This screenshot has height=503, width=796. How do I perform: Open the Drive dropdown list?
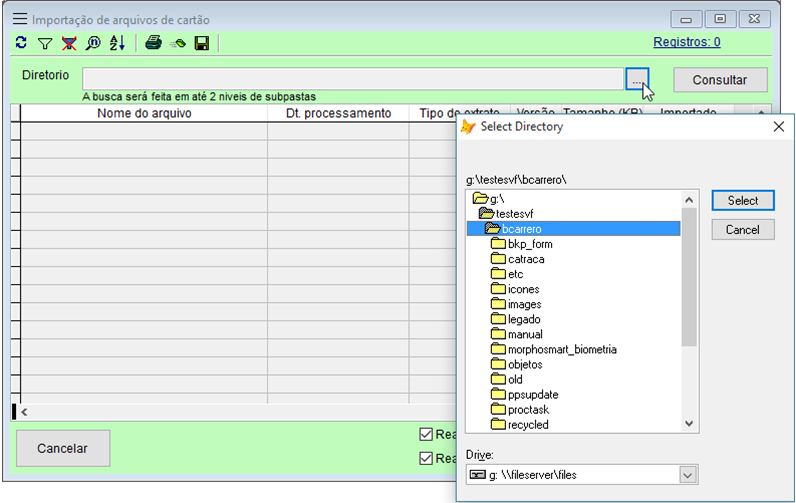pos(687,474)
